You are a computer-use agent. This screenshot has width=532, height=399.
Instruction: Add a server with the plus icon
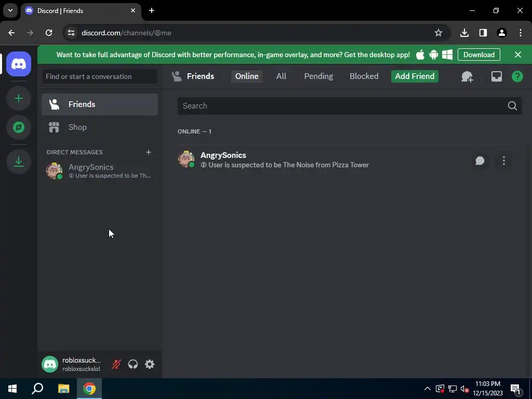pyautogui.click(x=19, y=98)
